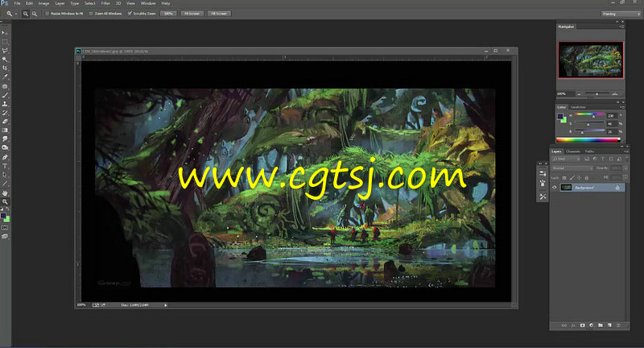Image resolution: width=644 pixels, height=348 pixels.
Task: Open the Layers panel flyout menu
Action: (x=626, y=151)
